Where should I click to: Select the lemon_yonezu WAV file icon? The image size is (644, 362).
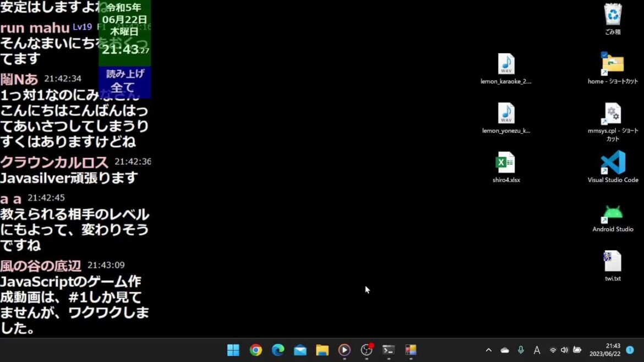[x=506, y=114]
